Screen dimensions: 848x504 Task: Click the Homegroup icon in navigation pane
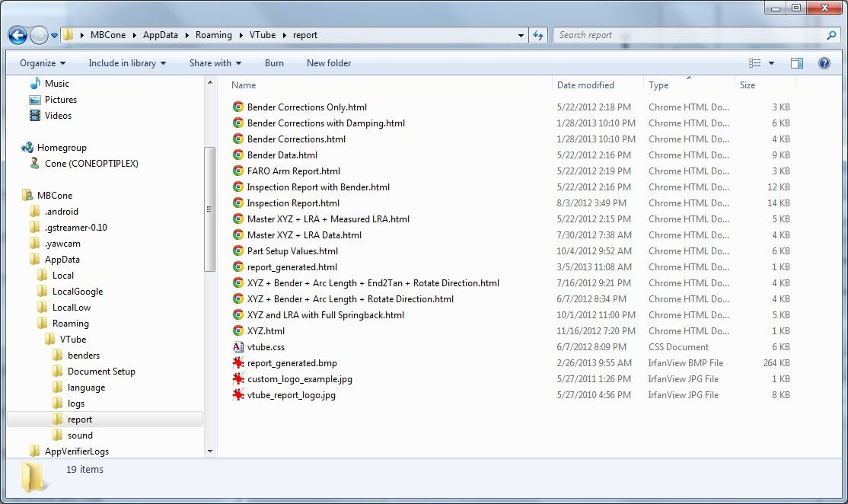[x=28, y=148]
